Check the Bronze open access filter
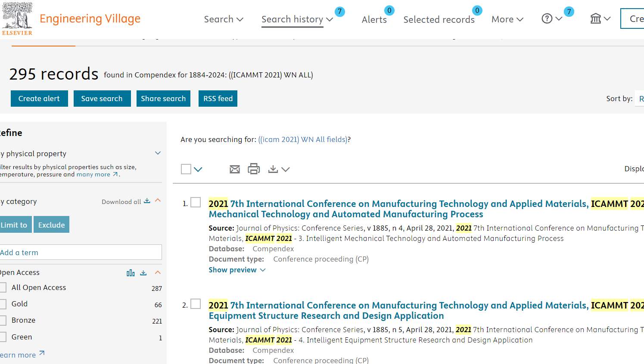 click(x=3, y=320)
